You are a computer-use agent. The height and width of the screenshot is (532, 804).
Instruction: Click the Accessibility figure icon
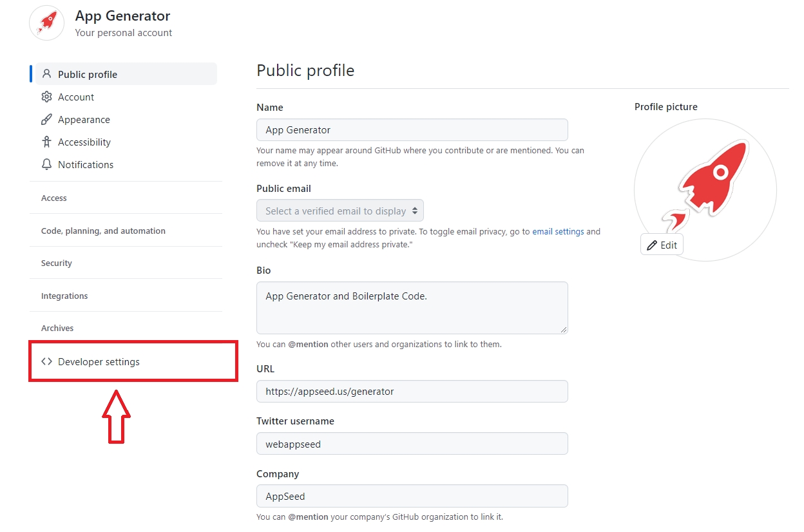click(x=46, y=142)
